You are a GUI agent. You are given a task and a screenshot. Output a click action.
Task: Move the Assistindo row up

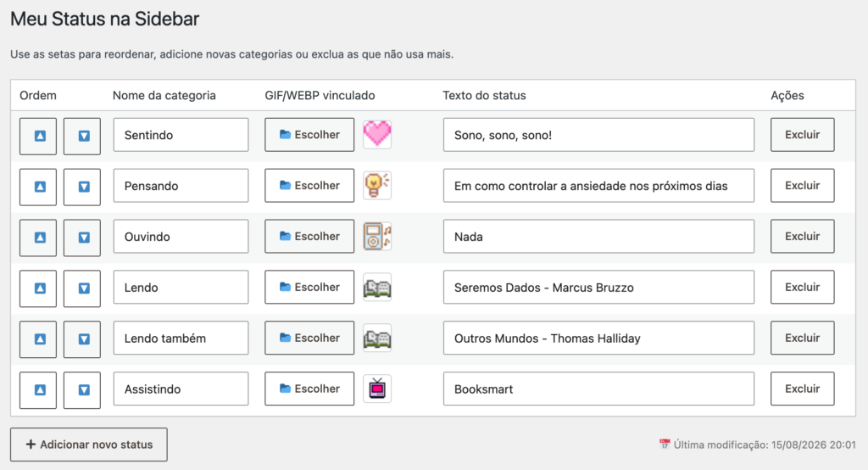[38, 390]
